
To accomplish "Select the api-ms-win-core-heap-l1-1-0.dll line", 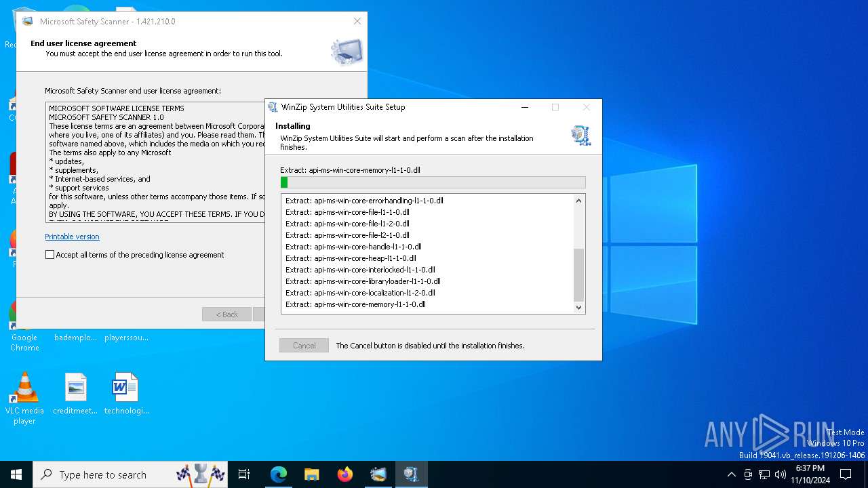I will click(351, 258).
